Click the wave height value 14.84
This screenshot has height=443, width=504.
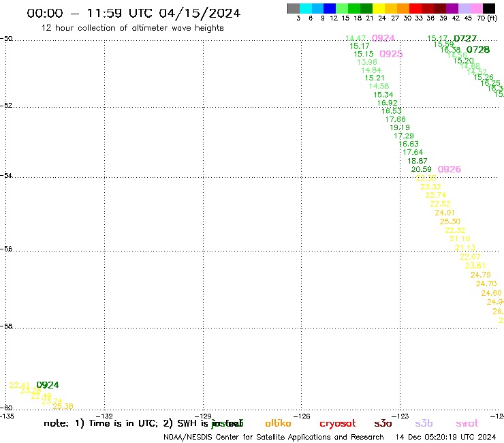(371, 70)
